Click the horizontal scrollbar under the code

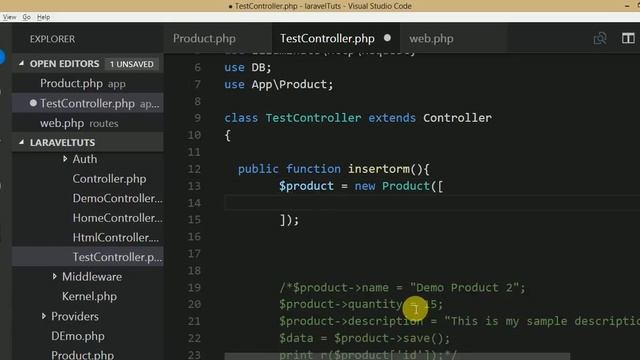point(397,357)
